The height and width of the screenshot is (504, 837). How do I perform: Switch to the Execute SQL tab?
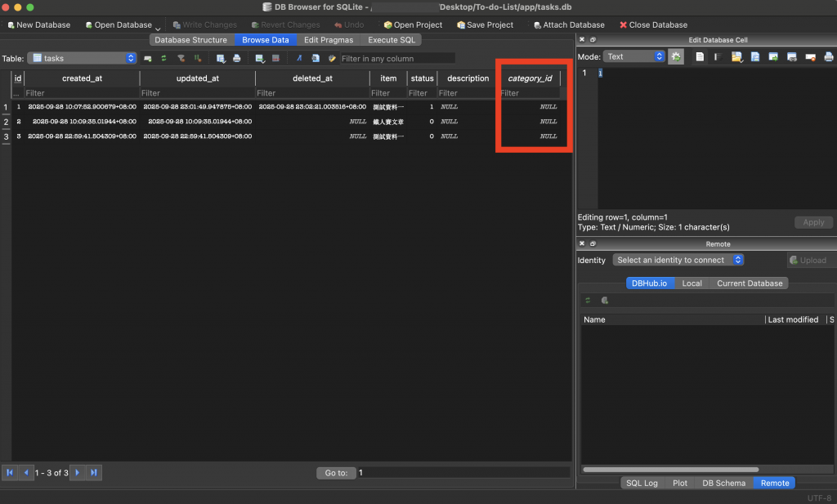tap(392, 40)
